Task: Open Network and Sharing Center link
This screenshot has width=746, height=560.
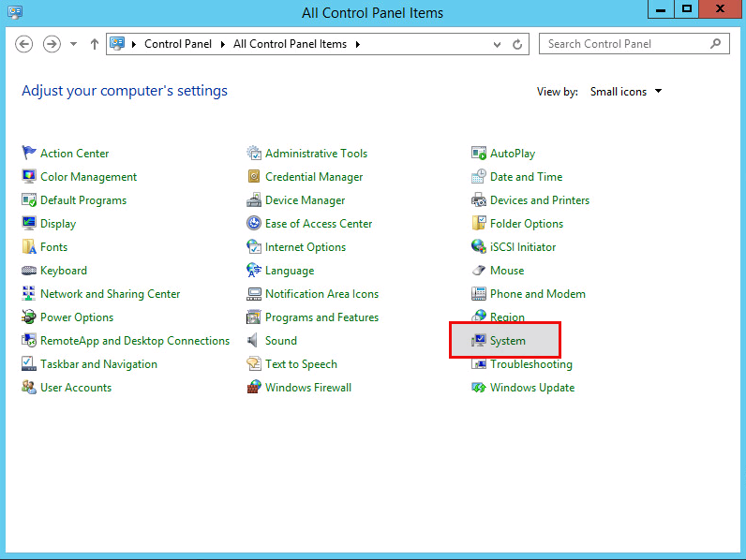Action: click(110, 294)
